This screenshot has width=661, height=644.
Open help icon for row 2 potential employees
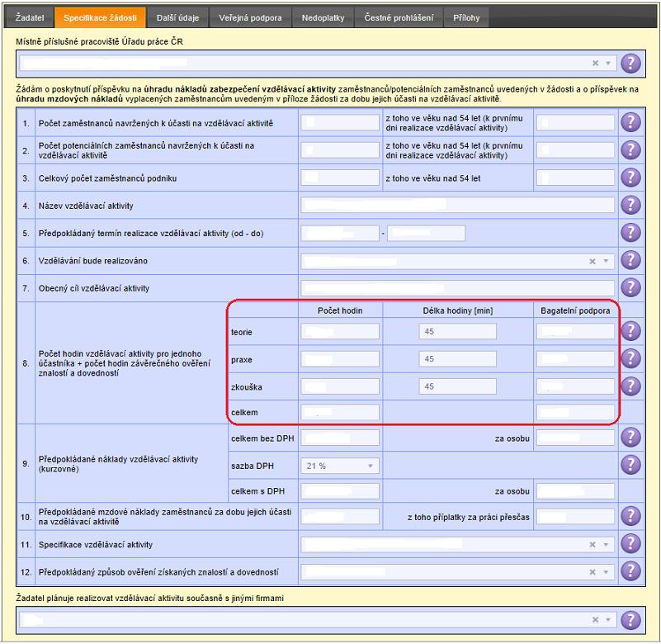630,150
